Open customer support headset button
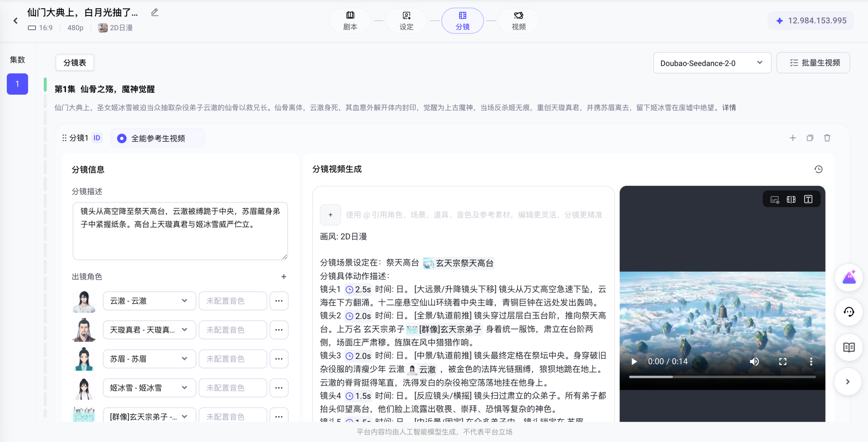Screen dimensions: 868x442 (849, 312)
